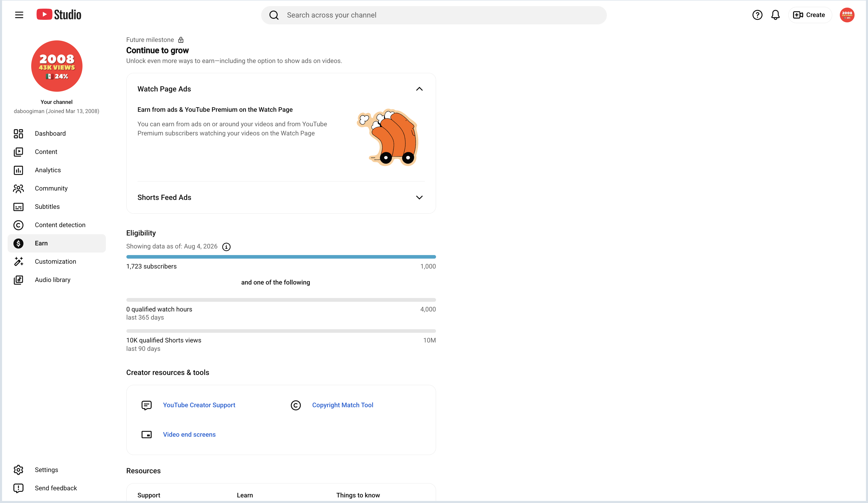
Task: Go to the Content section
Action: (x=57, y=152)
